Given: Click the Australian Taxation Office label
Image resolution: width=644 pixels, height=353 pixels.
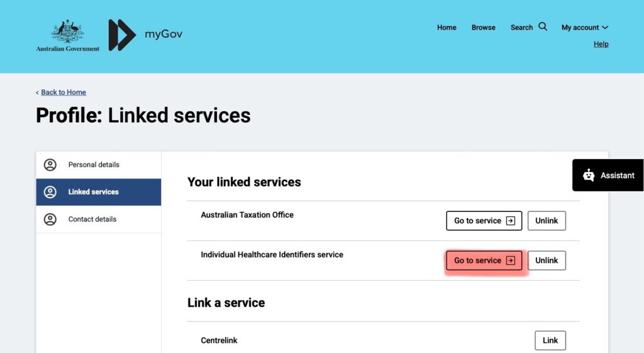Looking at the screenshot, I should 247,215.
